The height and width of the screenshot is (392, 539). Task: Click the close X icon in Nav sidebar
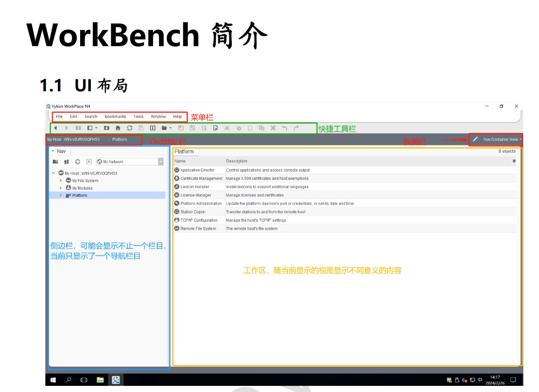89,162
